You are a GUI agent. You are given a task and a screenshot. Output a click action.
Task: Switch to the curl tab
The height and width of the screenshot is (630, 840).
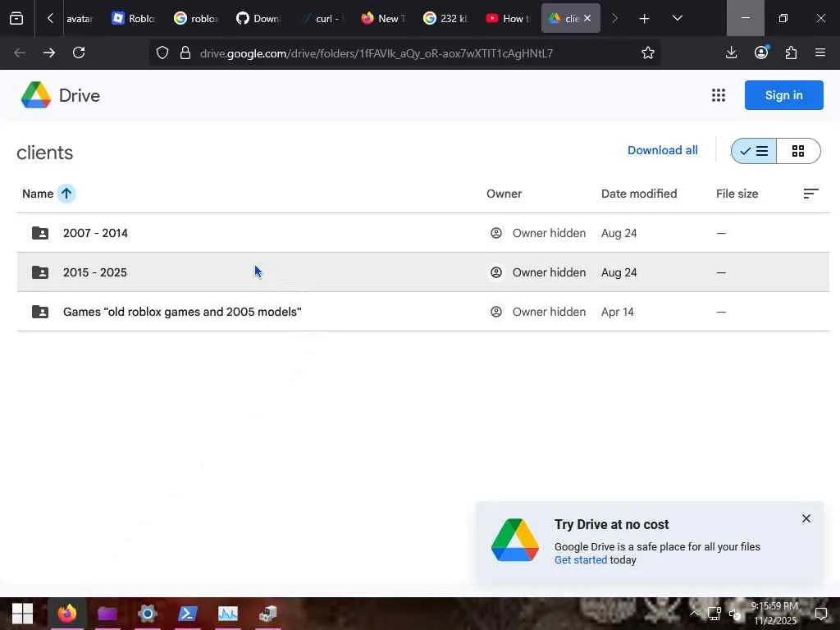pos(321,18)
